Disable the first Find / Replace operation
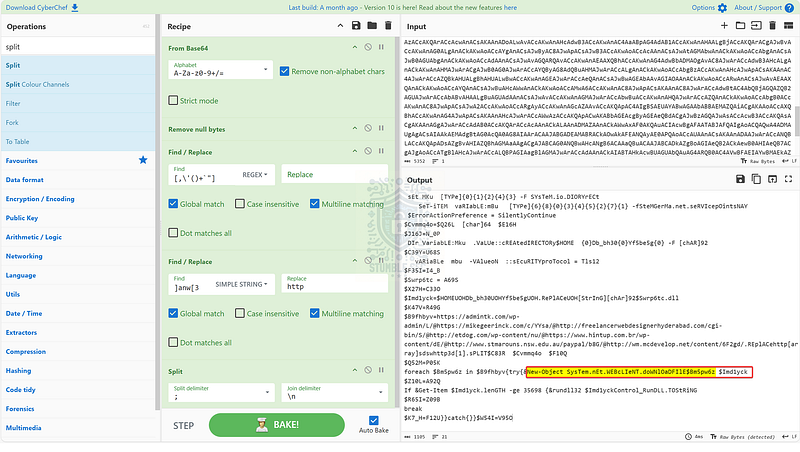Image resolution: width=800 pixels, height=452 pixels. click(368, 151)
